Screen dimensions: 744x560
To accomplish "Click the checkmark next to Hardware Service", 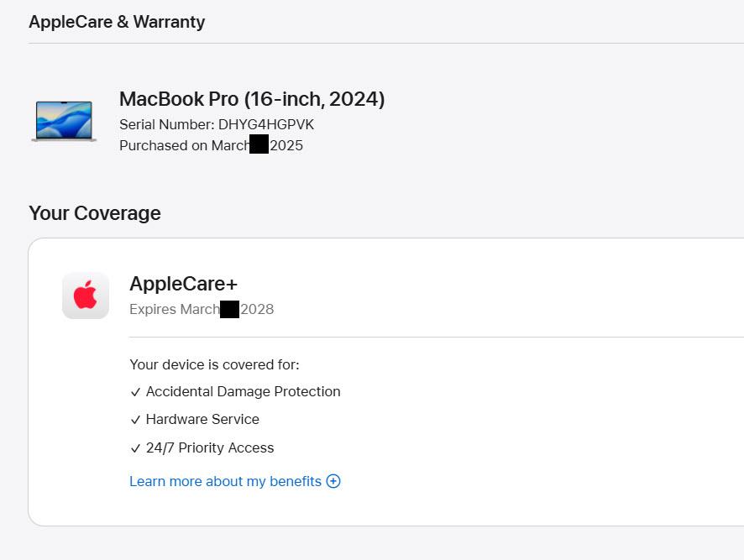I will pyautogui.click(x=135, y=420).
